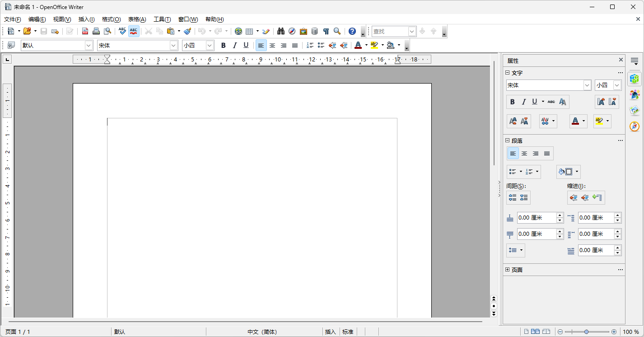Open the paragraph style dropdown showing 默认

point(89,45)
